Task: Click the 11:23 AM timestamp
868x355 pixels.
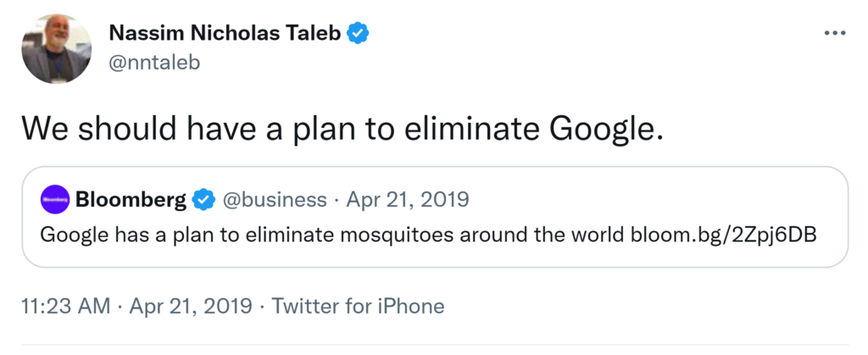Action: pyautogui.click(x=64, y=306)
